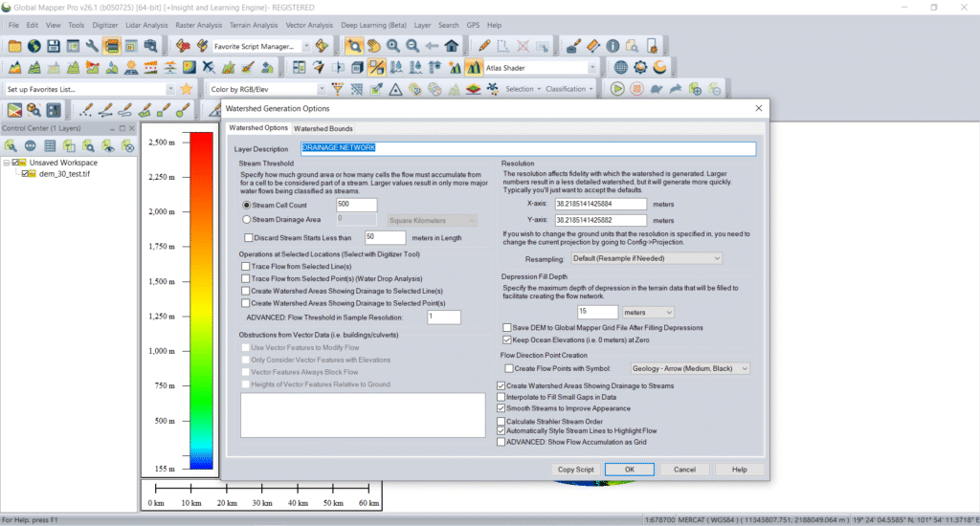Close the Watershed Generation Options dialog
Viewport: 980px width, 526px height.
coord(759,108)
